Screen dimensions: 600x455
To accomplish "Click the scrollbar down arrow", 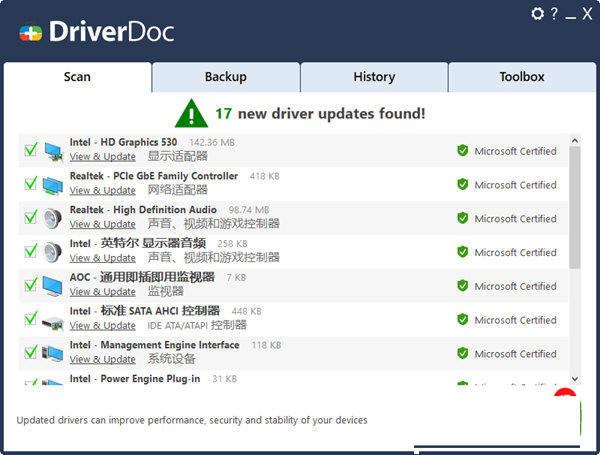I will pos(574,379).
